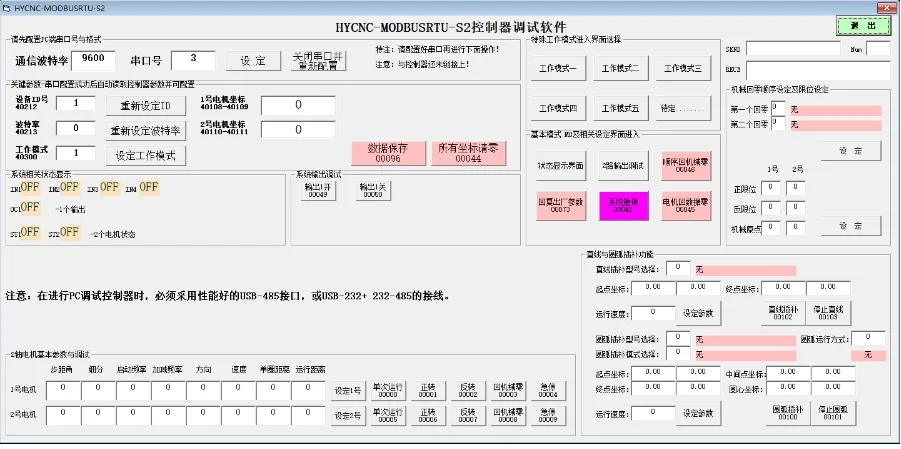Viewport: 901px width, 449px height.
Task: Click the 第一个回零 input field
Action: point(778,108)
